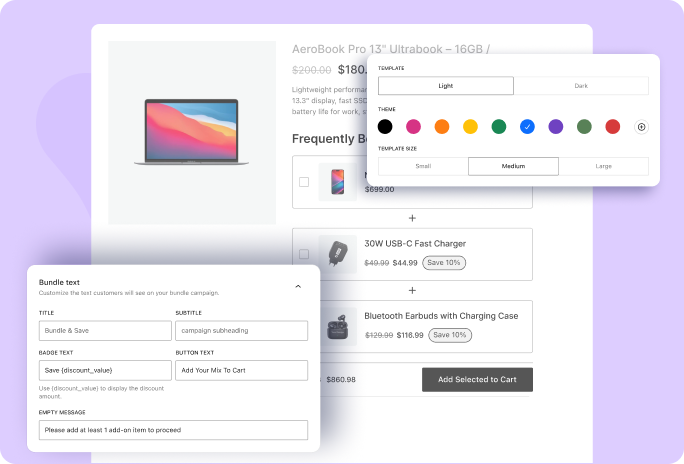The height and width of the screenshot is (464, 684).
Task: Focus the Title field with Bundle & Save
Action: click(x=105, y=331)
